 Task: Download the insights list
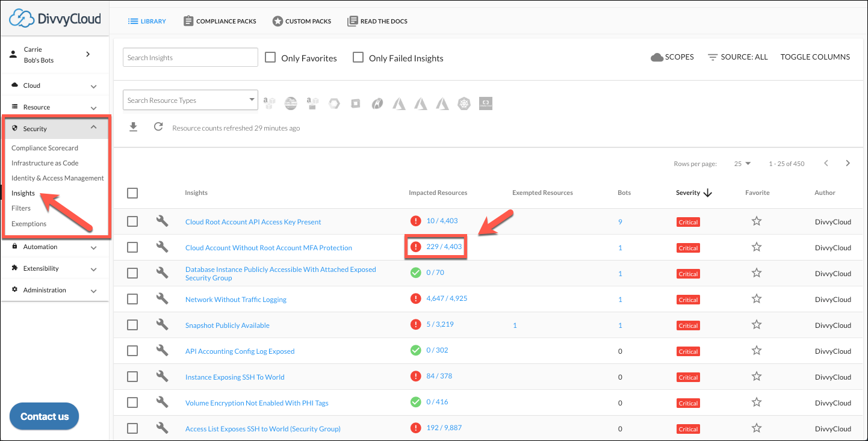click(x=134, y=127)
